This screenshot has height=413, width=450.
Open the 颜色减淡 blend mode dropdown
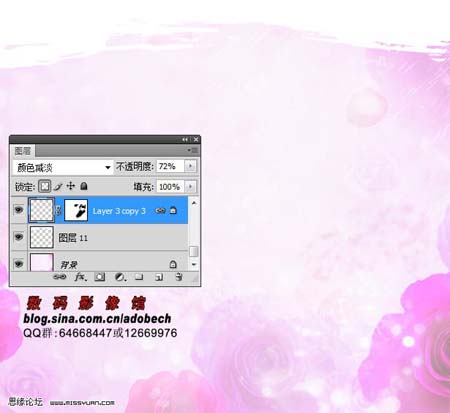pos(63,167)
